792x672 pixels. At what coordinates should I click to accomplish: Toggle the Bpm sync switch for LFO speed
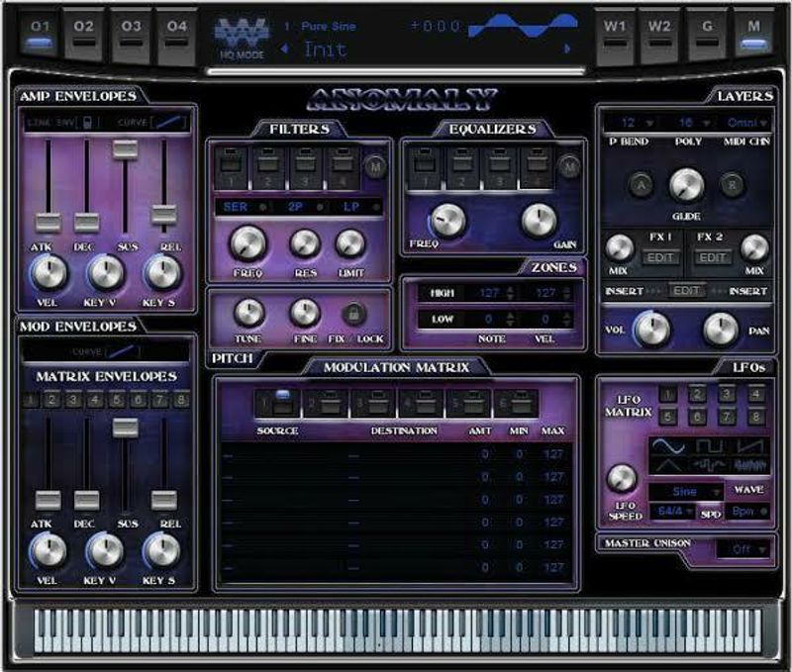tap(748, 512)
